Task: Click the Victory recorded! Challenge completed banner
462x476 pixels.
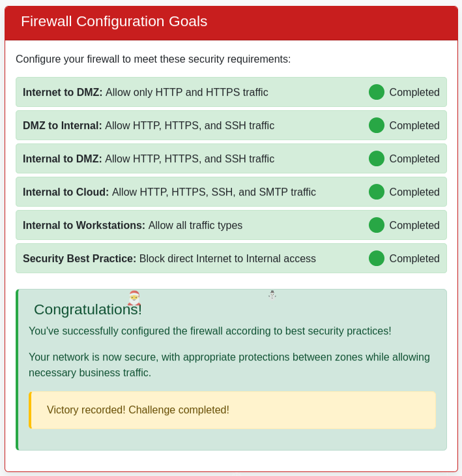Action: point(232,410)
